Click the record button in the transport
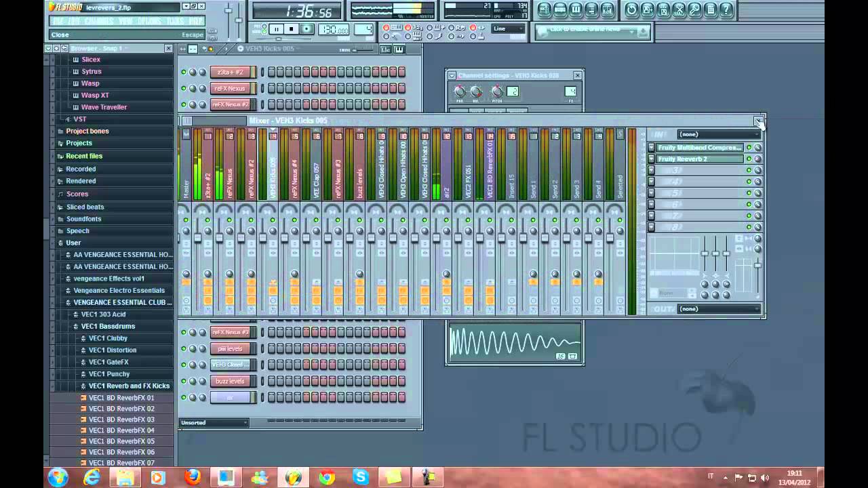This screenshot has height=488, width=868. pos(307,29)
